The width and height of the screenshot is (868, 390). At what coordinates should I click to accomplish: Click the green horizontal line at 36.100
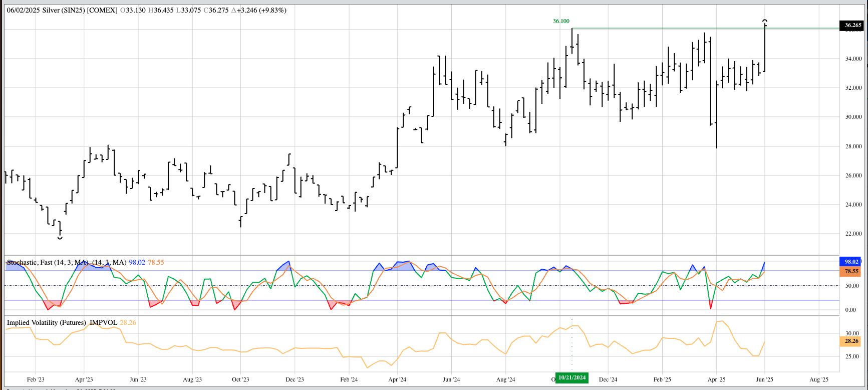click(701, 28)
